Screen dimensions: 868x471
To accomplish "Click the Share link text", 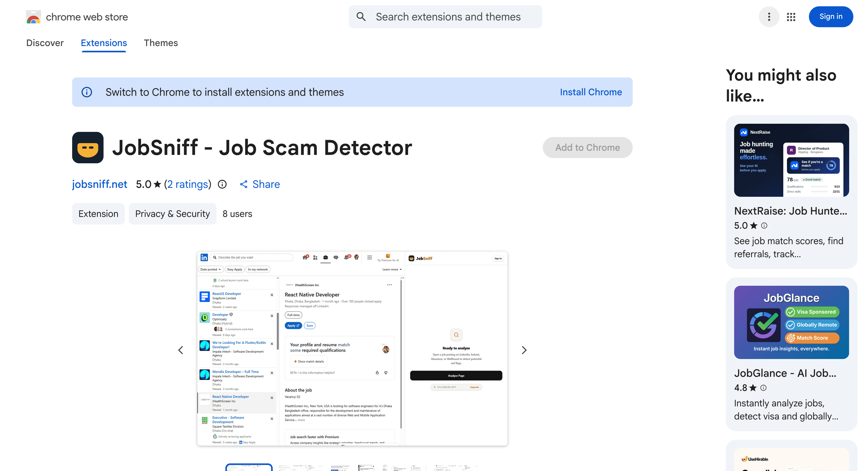I will point(266,184).
